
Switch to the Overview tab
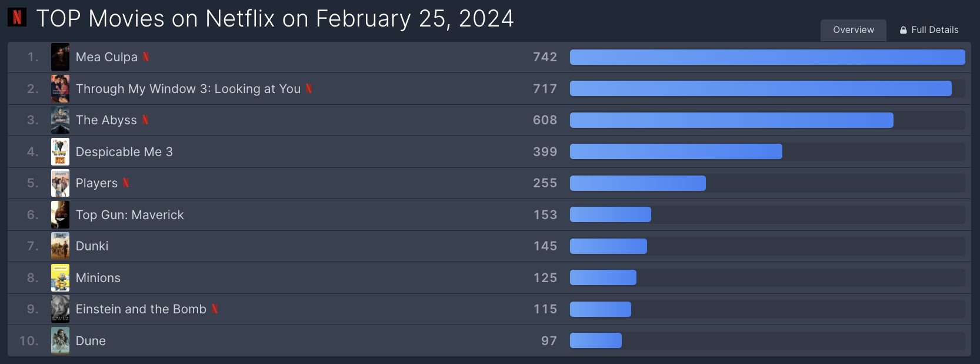pos(854,30)
